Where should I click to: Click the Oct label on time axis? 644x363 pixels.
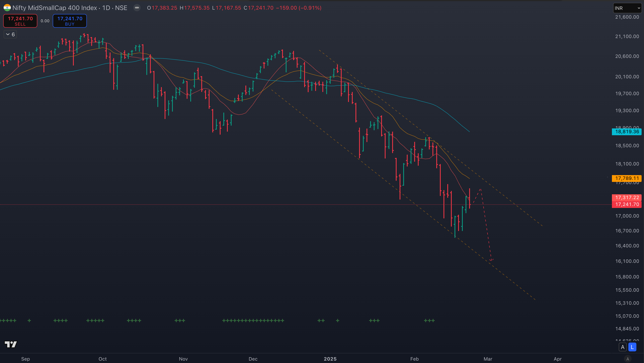(102, 359)
